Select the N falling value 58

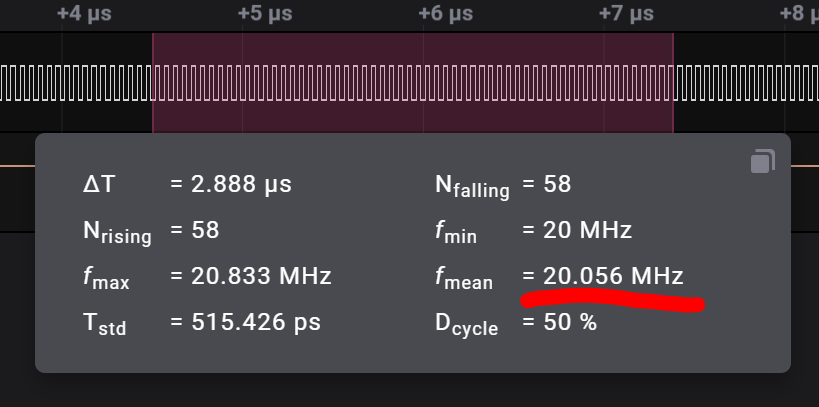[x=557, y=184]
